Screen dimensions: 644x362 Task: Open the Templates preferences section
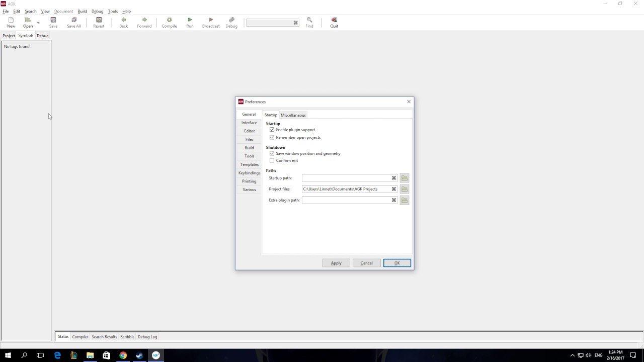click(x=249, y=164)
